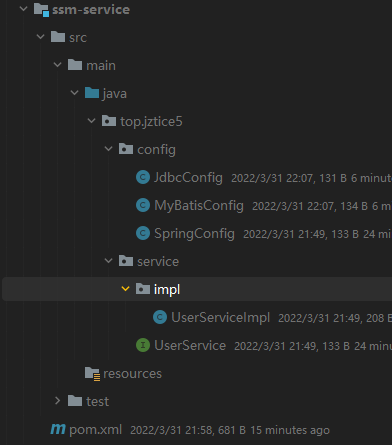Viewport: 392px width, 445px height.
Task: Select the MyBatisConfig file name
Action: tap(199, 206)
